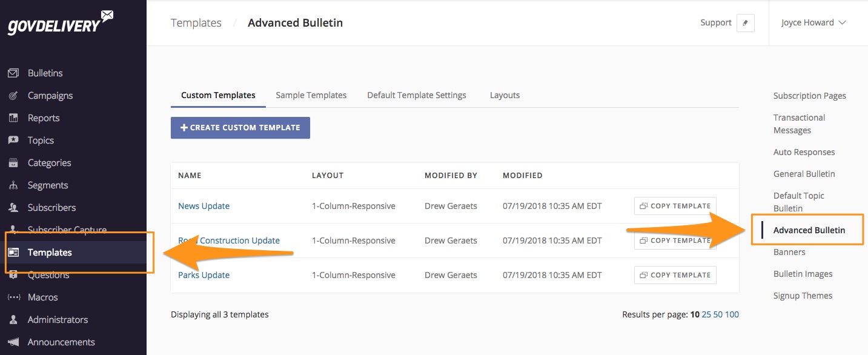Open the Bulletins section in the sidebar
Viewport: 868px width, 355px height.
(44, 73)
